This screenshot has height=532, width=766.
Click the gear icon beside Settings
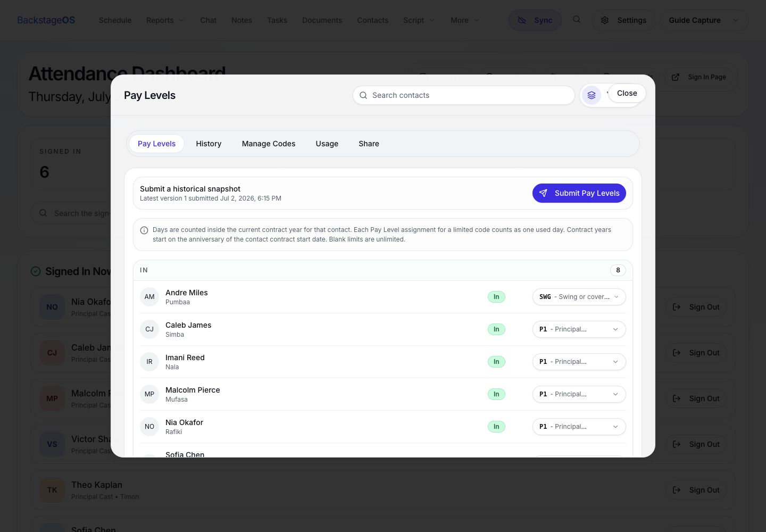point(605,20)
